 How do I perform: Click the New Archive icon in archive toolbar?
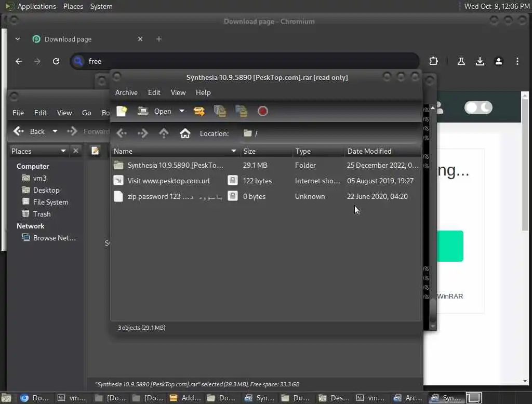point(122,111)
